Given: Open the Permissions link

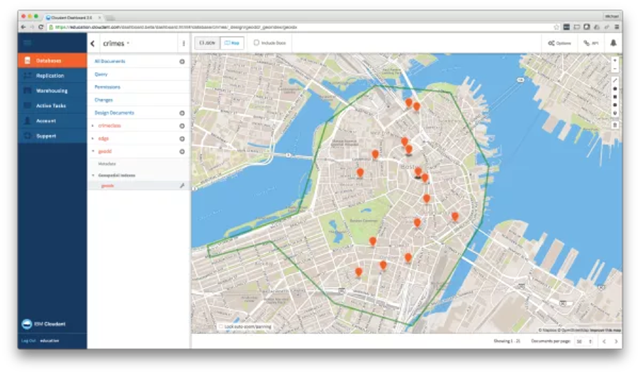Looking at the screenshot, I should coord(107,87).
